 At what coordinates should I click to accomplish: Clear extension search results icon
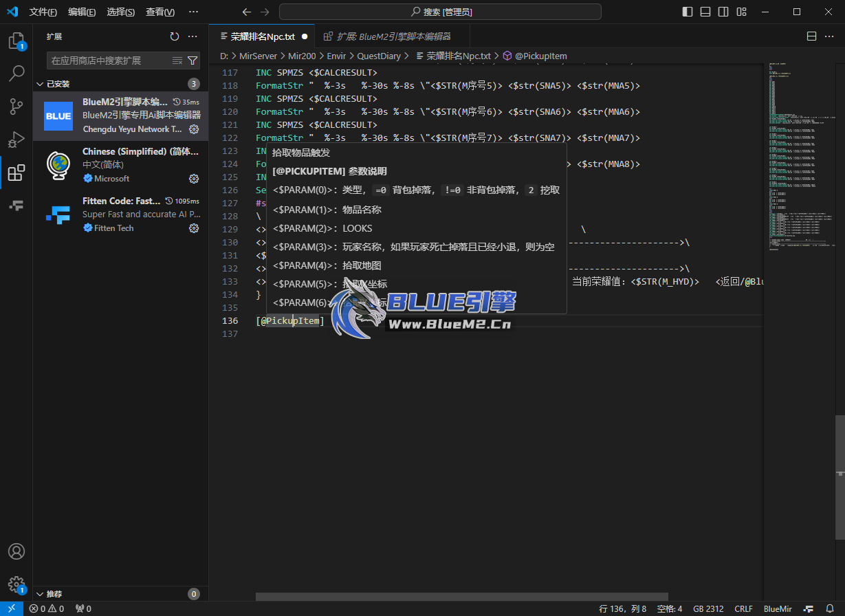tap(177, 60)
